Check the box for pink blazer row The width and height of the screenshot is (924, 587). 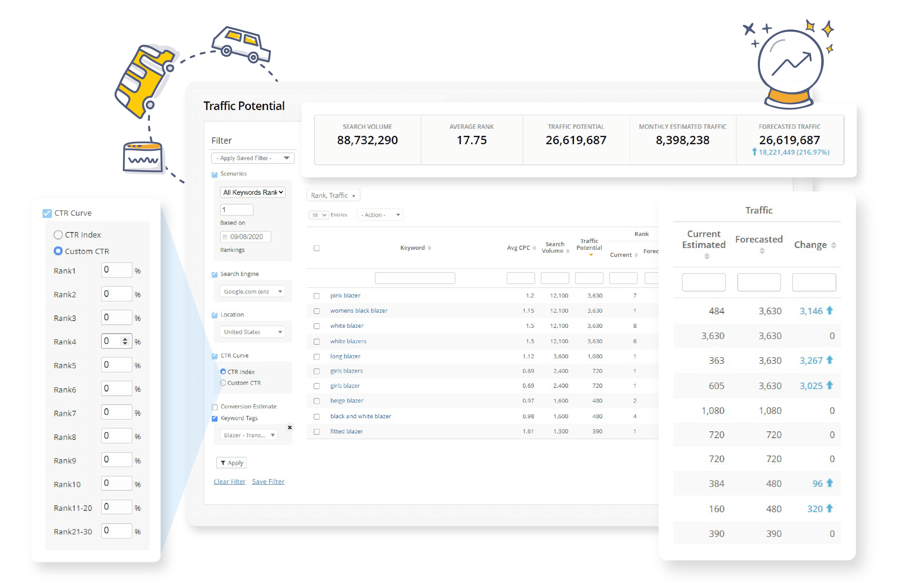317,296
